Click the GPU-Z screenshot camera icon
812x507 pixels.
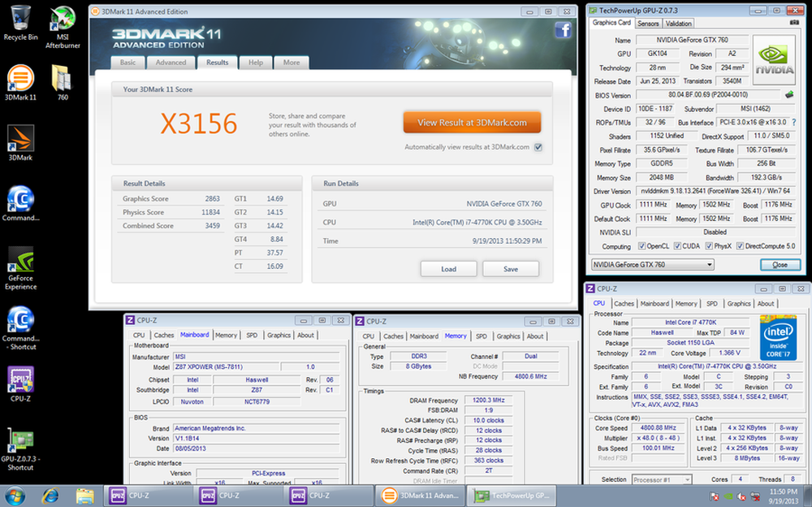(794, 23)
